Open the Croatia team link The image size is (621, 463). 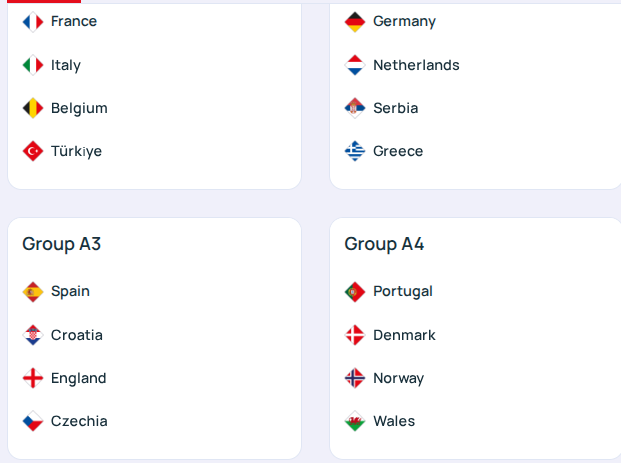tap(76, 335)
